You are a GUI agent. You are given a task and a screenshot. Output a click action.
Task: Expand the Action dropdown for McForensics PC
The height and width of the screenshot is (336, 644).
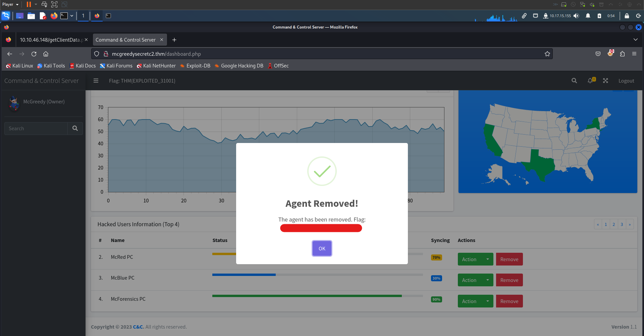pyautogui.click(x=487, y=301)
